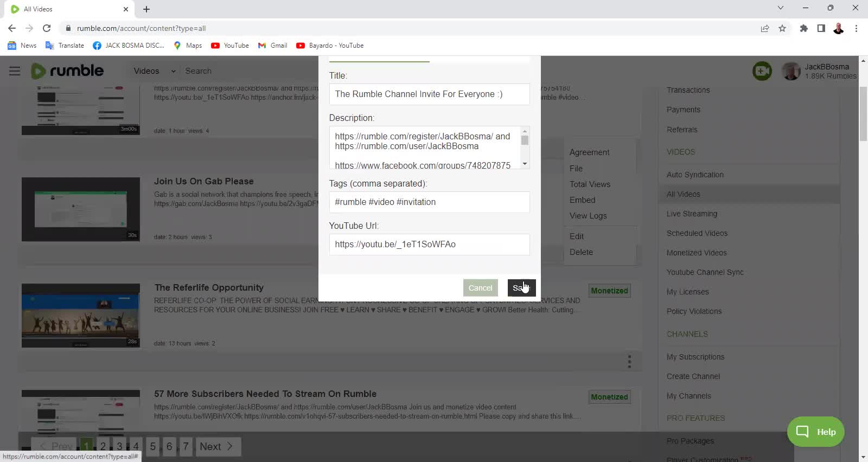
Task: Open Monetized Videos in the sidebar
Action: 697,253
